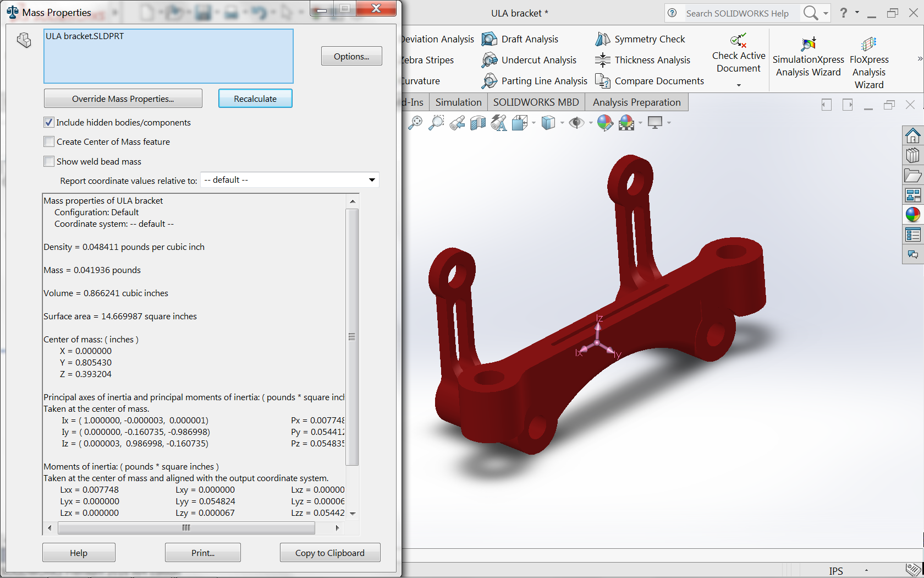Return to the previous view
This screenshot has width=924, height=578.
pyautogui.click(x=457, y=123)
